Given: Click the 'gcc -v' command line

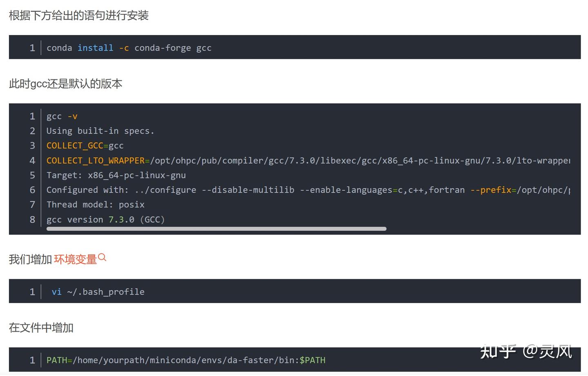Looking at the screenshot, I should click(62, 116).
